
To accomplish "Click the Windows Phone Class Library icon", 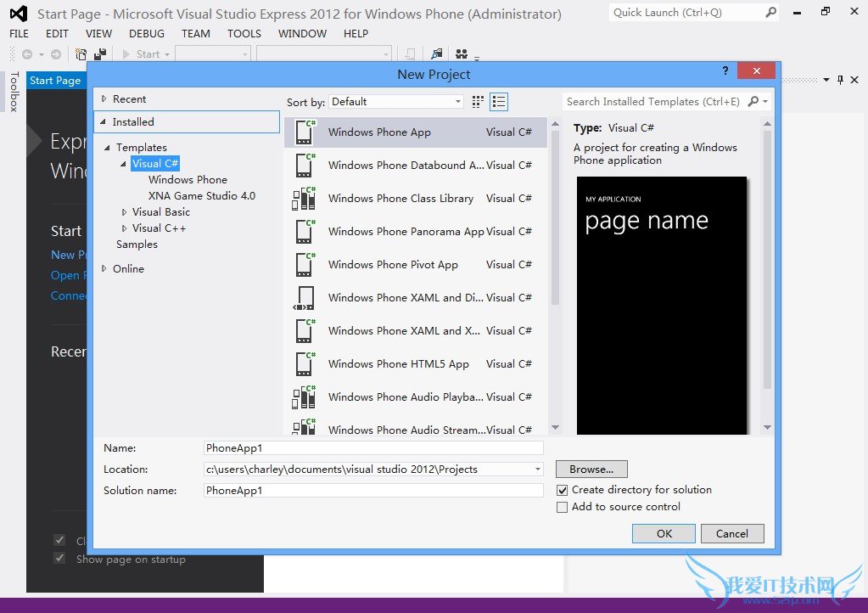I will (304, 199).
